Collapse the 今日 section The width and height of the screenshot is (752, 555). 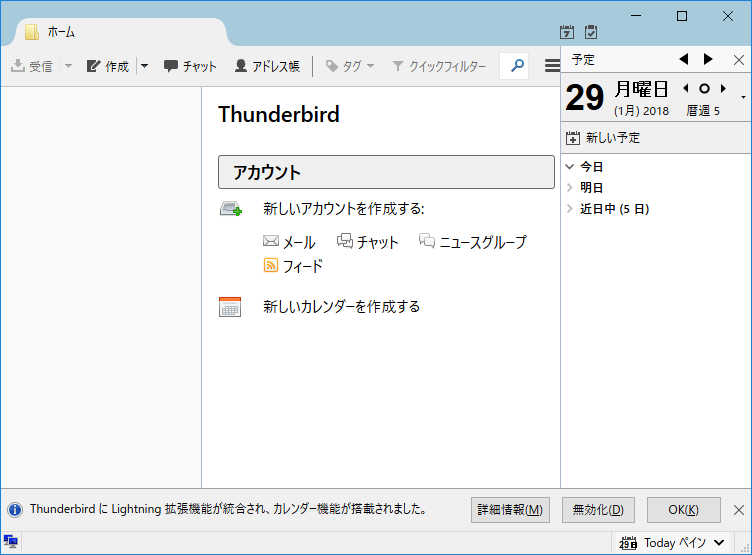point(570,167)
